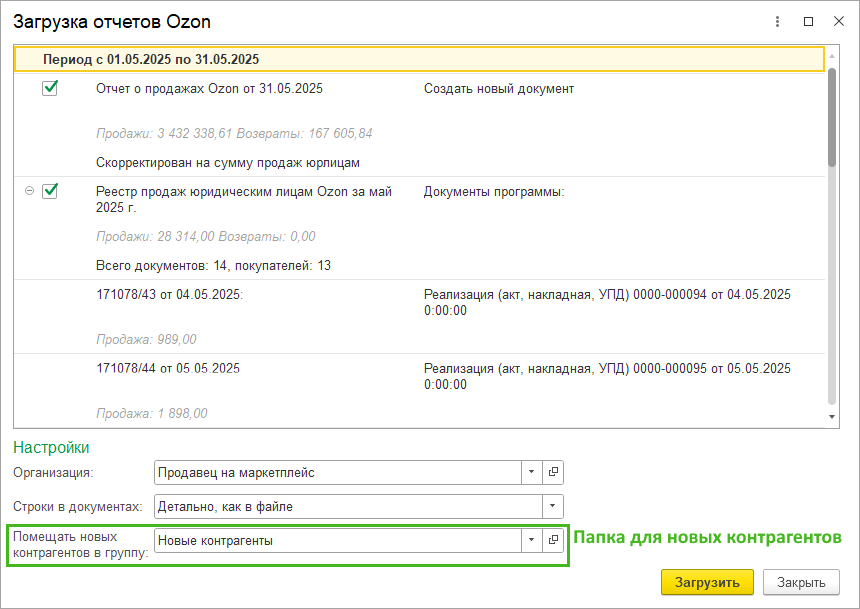Click the Скорректирован на сумму продаж юрлицам text
Viewport: 860px width, 609px height.
coord(228,163)
